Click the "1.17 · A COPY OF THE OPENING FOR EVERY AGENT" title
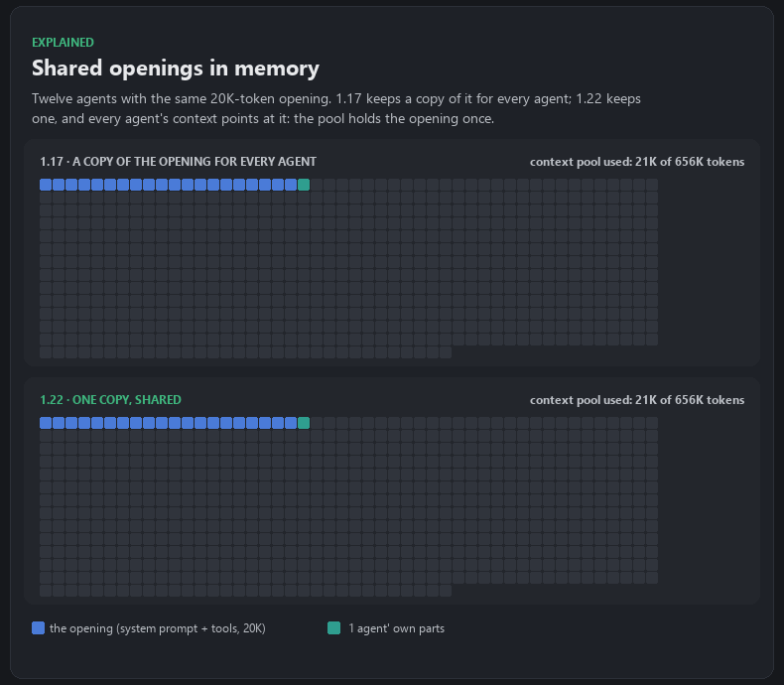 tap(178, 162)
